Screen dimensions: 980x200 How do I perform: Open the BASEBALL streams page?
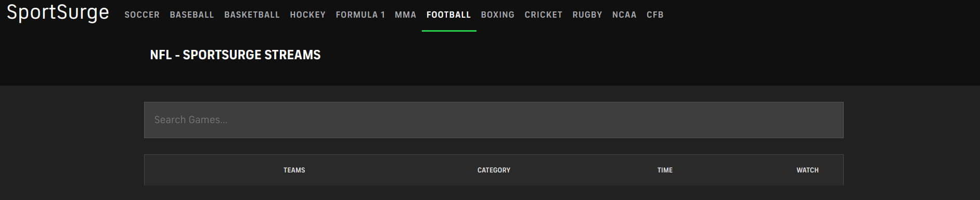192,15
